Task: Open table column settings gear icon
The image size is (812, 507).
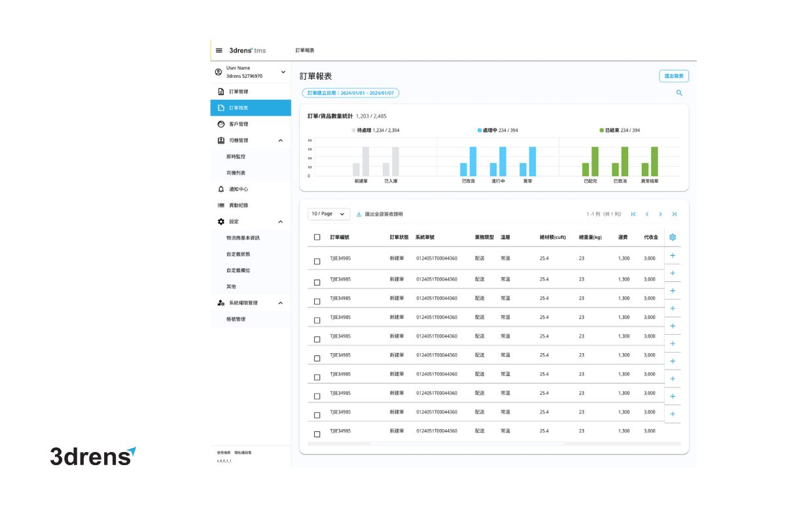Action: [x=672, y=237]
